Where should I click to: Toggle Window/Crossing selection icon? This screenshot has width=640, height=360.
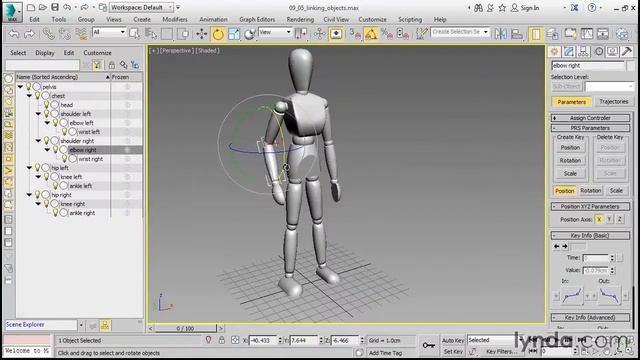point(183,34)
